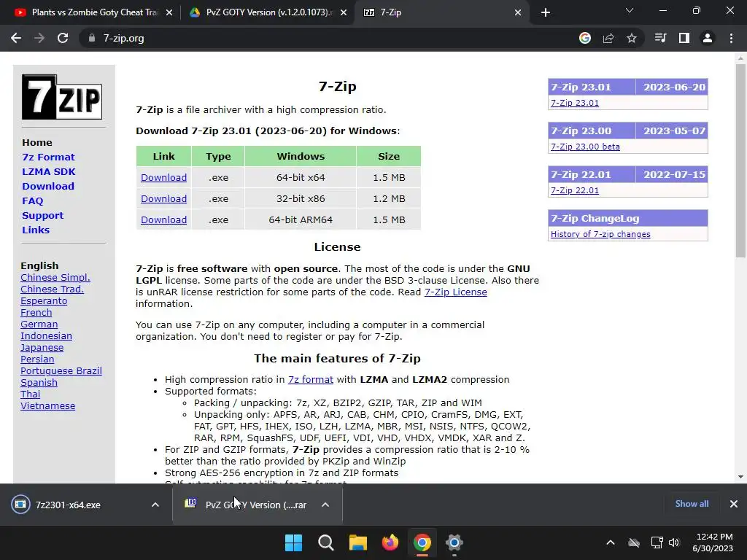The image size is (747, 560).
Task: Switch language to Chinese Trad.
Action: coord(52,289)
